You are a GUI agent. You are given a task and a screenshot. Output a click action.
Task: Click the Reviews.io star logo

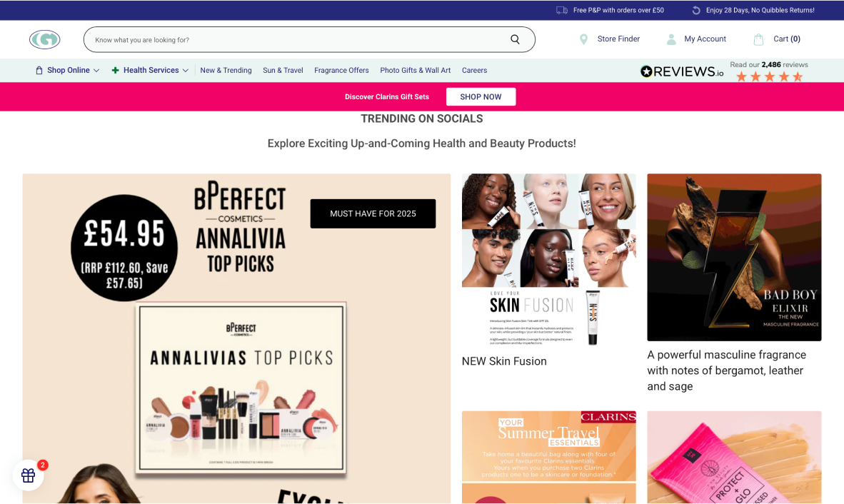click(646, 71)
